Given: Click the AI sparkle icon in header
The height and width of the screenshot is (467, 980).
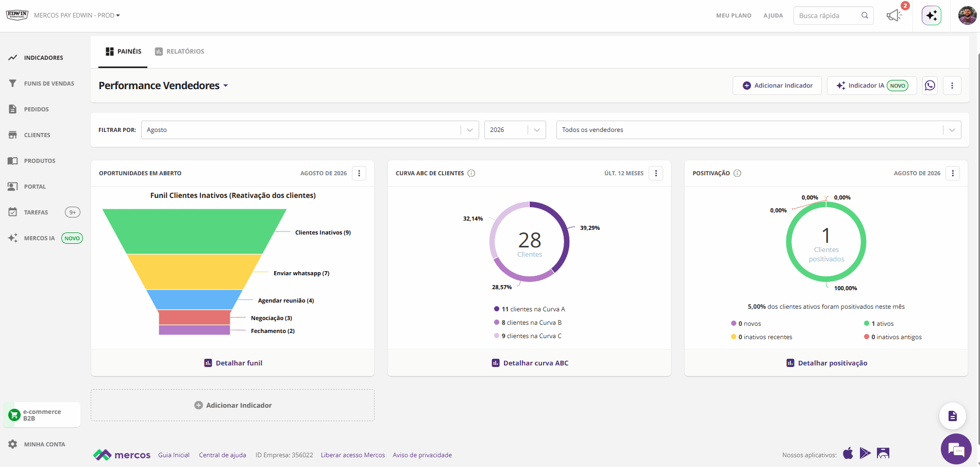Looking at the screenshot, I should coord(932,15).
